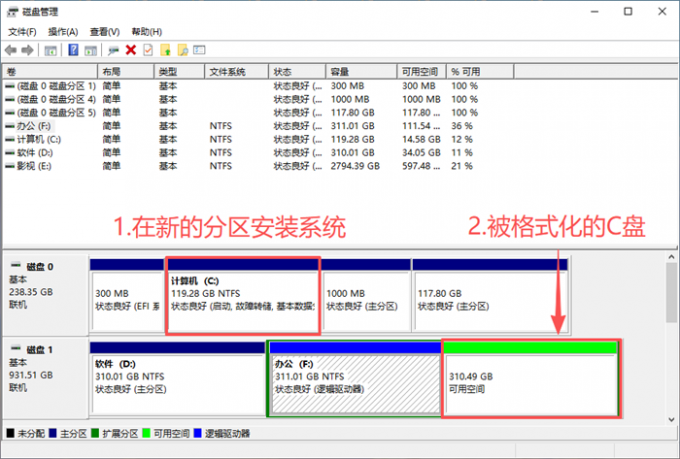The height and width of the screenshot is (459, 680).
Task: Open the 帮助(H) menu
Action: pos(147,32)
